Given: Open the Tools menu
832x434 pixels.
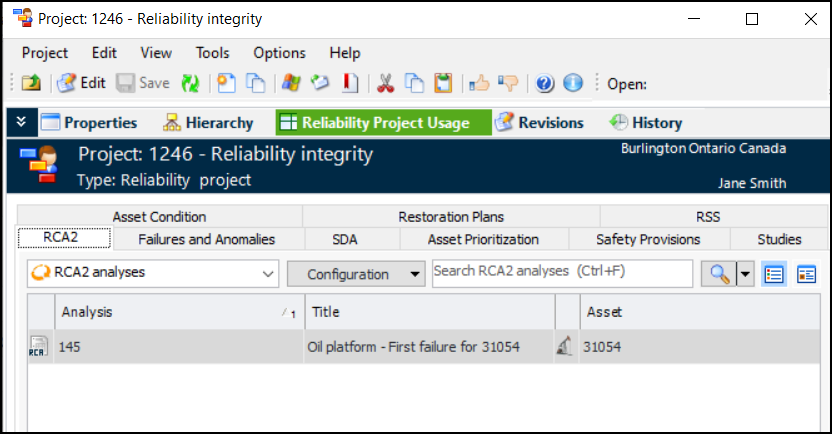Looking at the screenshot, I should 212,53.
